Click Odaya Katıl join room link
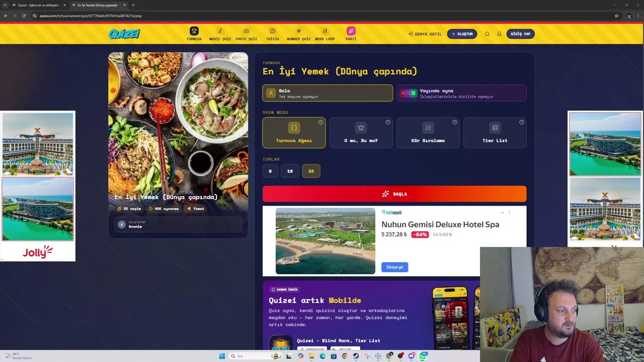Viewport: 644px width, 362px height. point(425,34)
